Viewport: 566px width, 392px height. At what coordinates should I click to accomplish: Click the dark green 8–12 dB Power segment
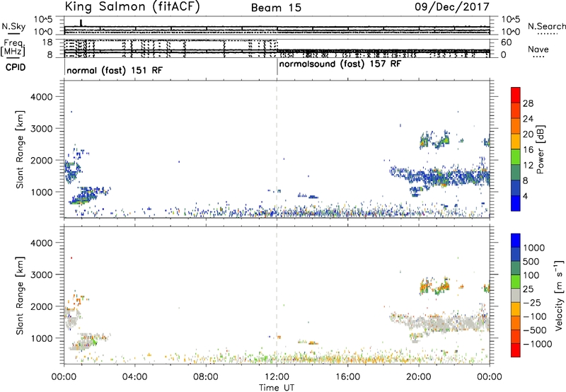[x=516, y=173]
